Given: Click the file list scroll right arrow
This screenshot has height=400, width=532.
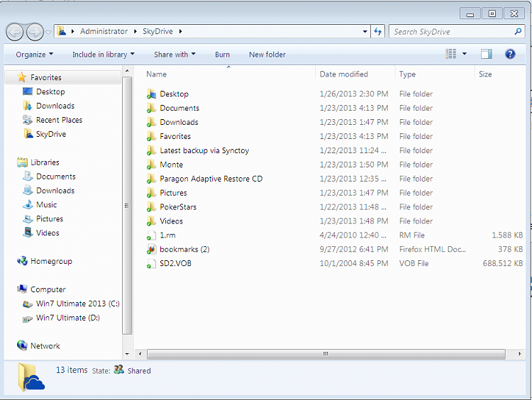Looking at the screenshot, I should [x=519, y=354].
